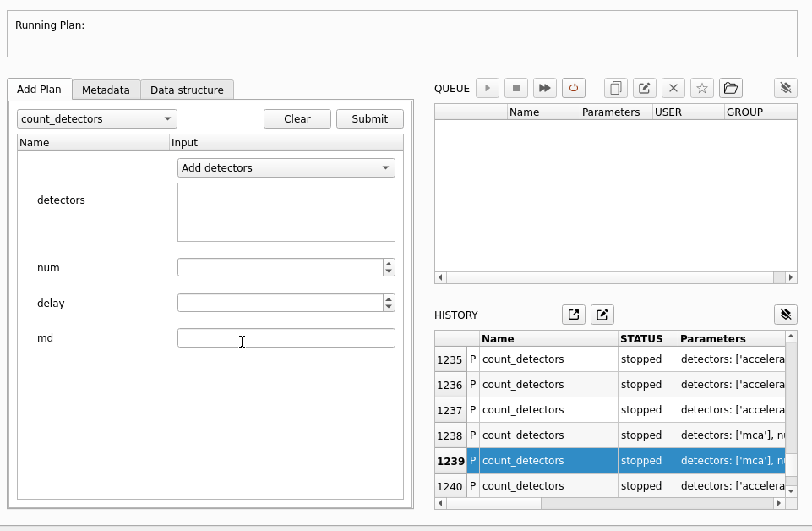This screenshot has width=812, height=531.
Task: Decrease delay with the down stepper arrow
Action: [389, 307]
